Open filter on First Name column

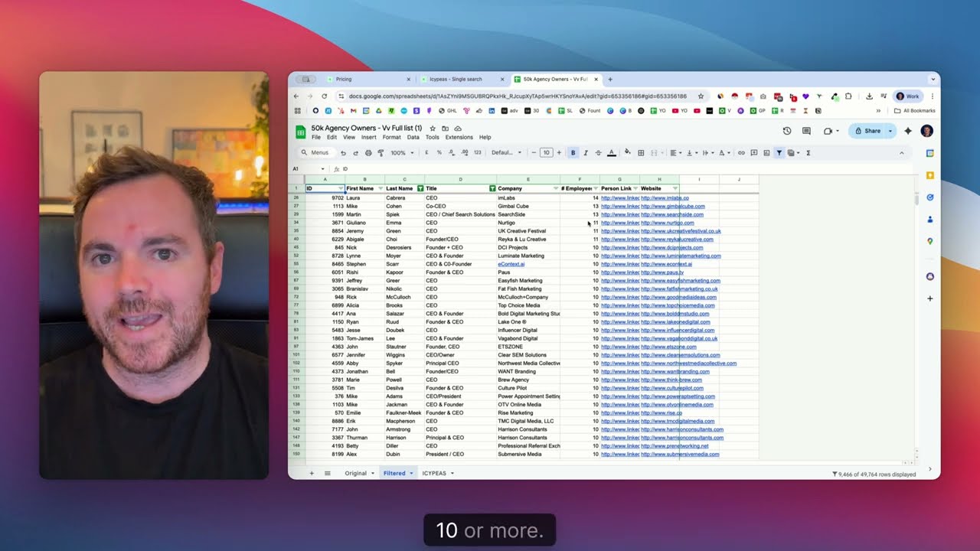[x=381, y=188]
